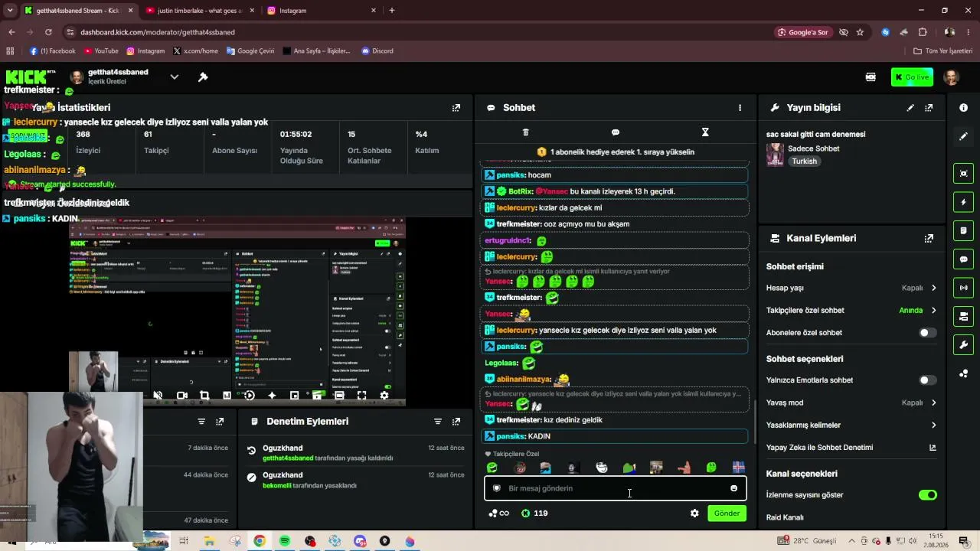This screenshot has width=980, height=551.
Task: Open new browser tab plus button
Action: coord(392,11)
